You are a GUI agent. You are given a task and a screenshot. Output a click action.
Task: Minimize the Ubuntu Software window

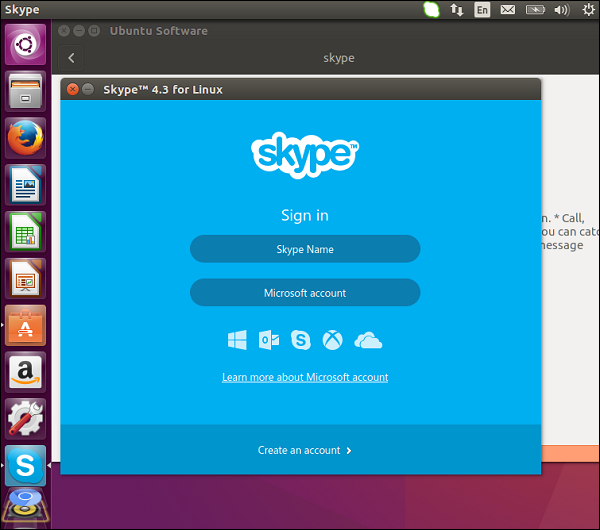(79, 31)
